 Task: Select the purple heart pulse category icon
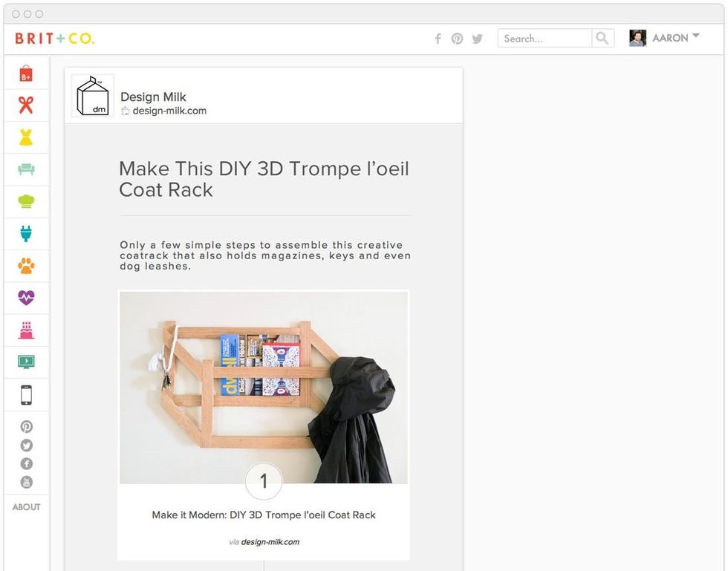(x=26, y=298)
